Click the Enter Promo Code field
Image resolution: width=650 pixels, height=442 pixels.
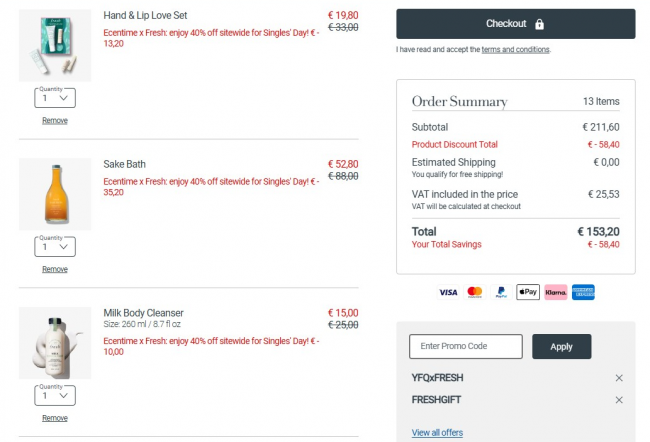coord(466,347)
